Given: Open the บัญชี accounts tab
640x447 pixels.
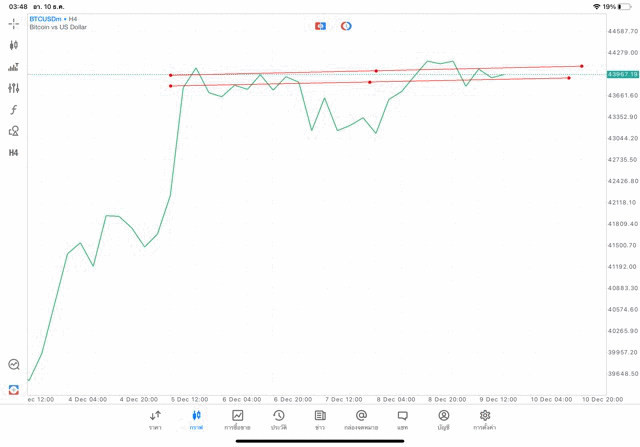Looking at the screenshot, I should pos(443,419).
